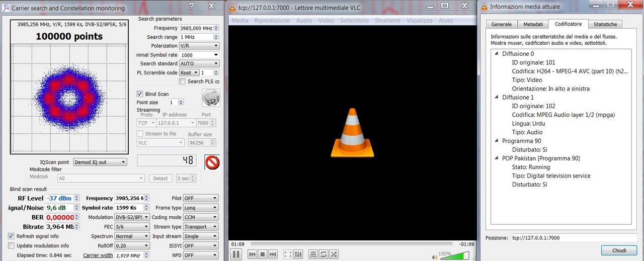
Task: Click the Carrier search window title icon
Action: [x=5, y=8]
